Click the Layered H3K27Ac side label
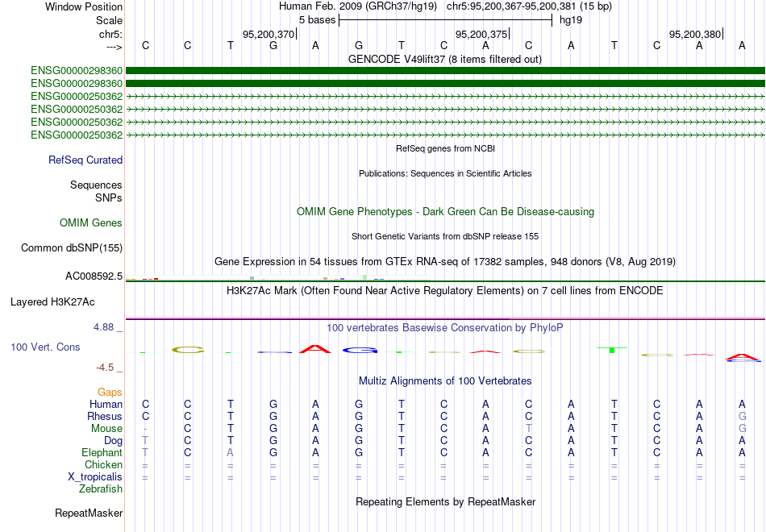Viewport: 766px width, 532px height. (x=52, y=302)
